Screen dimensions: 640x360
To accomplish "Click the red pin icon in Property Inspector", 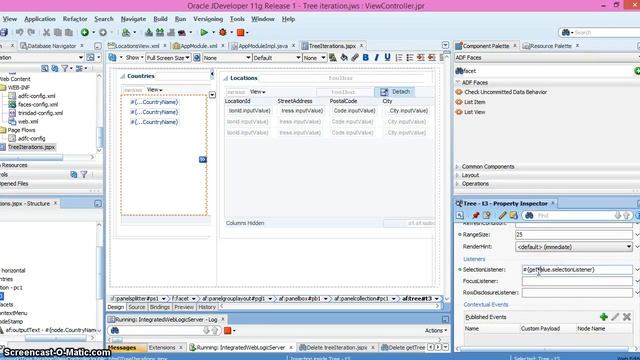I will click(476, 215).
